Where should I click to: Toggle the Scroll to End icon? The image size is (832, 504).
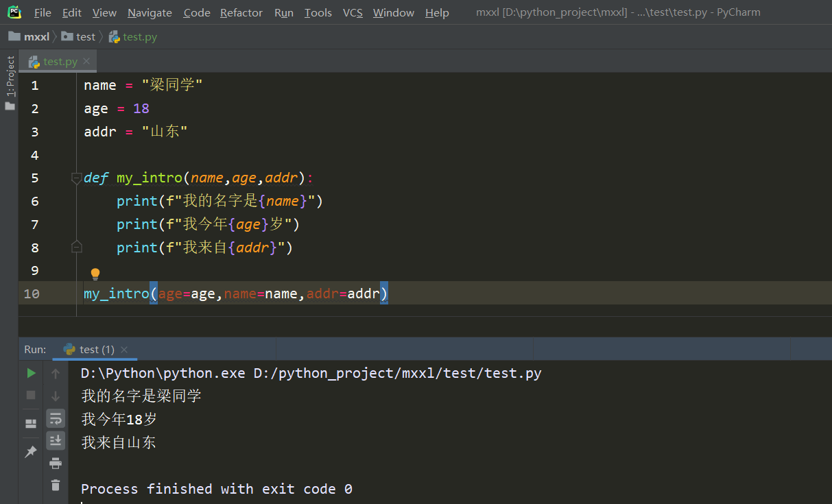click(56, 440)
